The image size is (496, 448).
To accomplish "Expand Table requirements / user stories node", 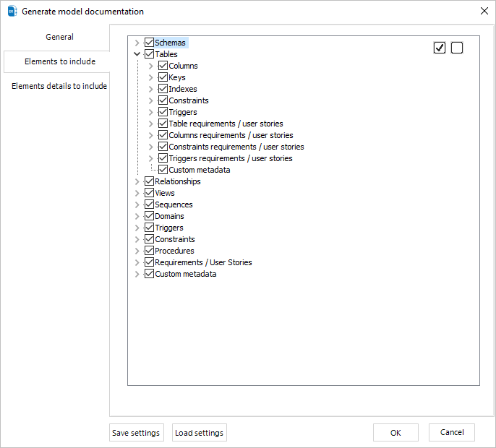I will pyautogui.click(x=151, y=124).
